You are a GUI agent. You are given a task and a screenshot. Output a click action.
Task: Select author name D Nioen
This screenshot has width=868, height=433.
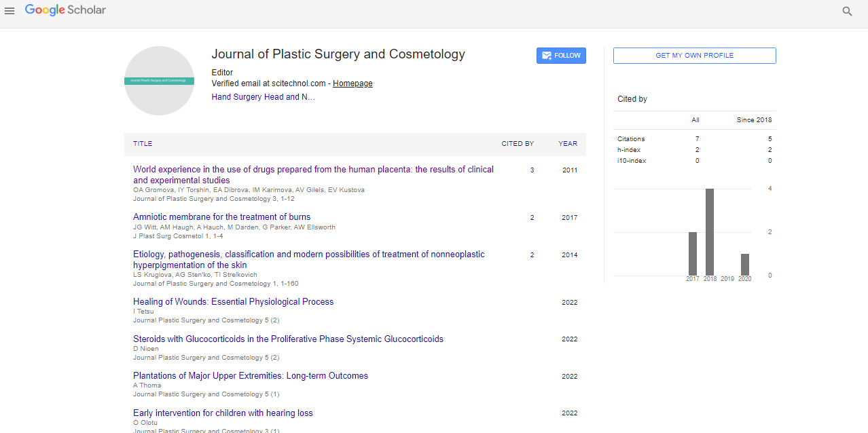tap(145, 349)
